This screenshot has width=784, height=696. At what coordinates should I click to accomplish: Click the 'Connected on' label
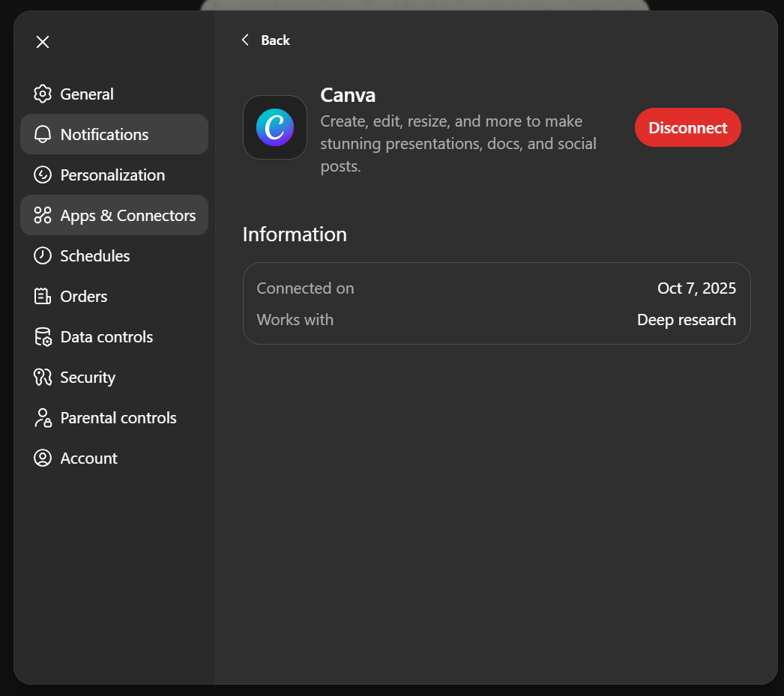tap(305, 288)
